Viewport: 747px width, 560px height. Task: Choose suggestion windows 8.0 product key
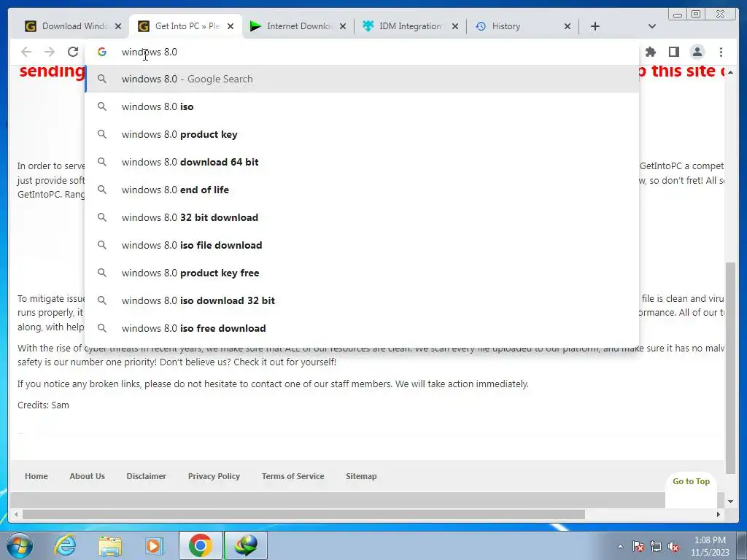pyautogui.click(x=362, y=134)
